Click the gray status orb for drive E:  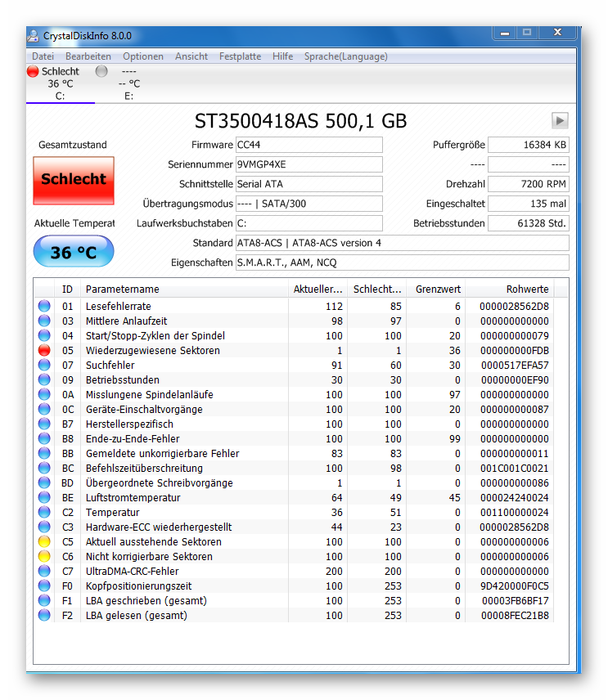pos(101,71)
